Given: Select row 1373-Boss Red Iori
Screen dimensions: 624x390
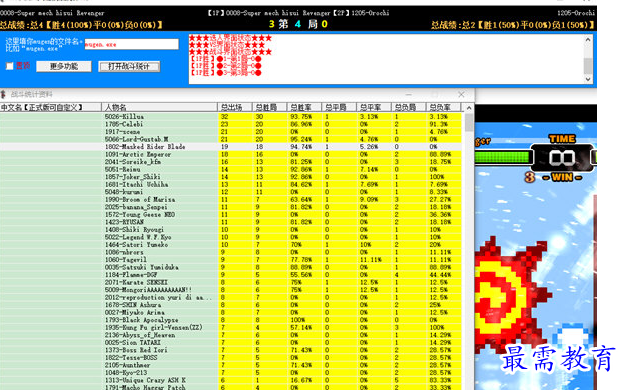Looking at the screenshot, I should pyautogui.click(x=231, y=351).
